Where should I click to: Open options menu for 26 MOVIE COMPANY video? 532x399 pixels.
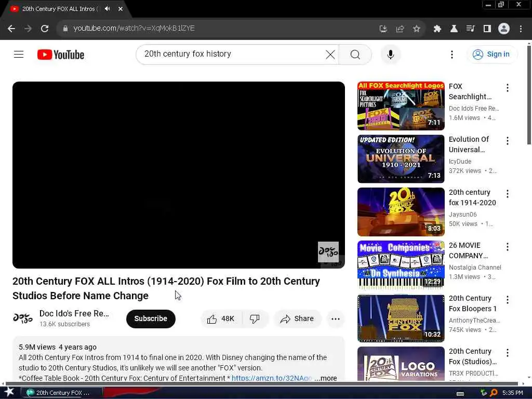(507, 247)
